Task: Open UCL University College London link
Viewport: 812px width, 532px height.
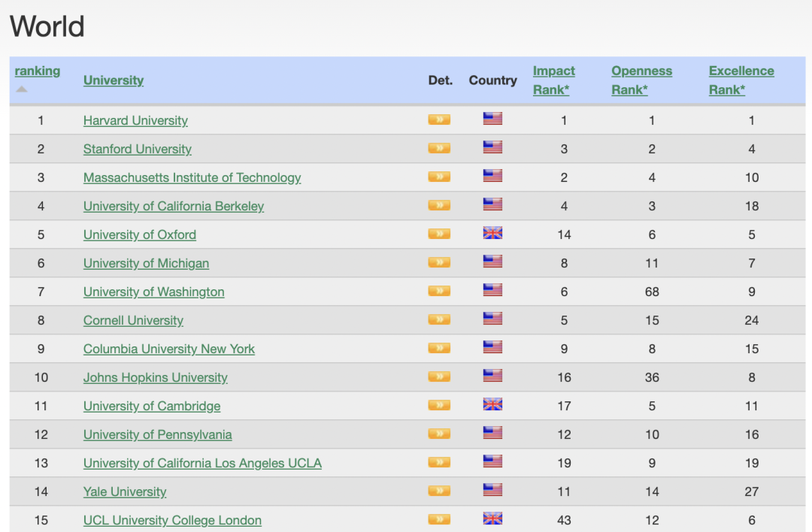Action: [172, 520]
